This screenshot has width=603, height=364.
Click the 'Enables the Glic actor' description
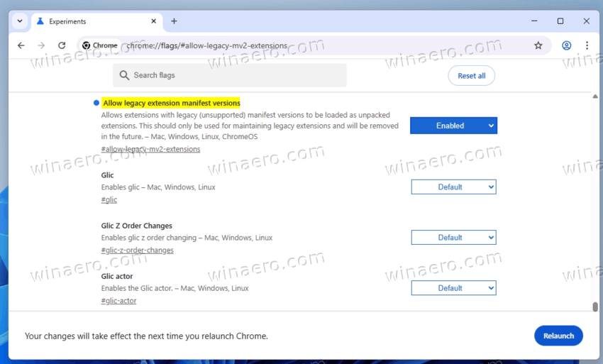[175, 288]
